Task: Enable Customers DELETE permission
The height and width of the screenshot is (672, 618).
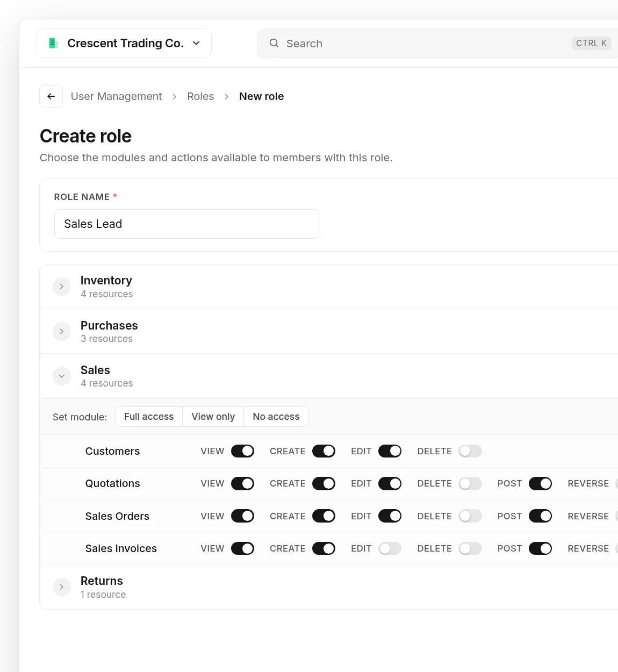Action: (x=470, y=451)
